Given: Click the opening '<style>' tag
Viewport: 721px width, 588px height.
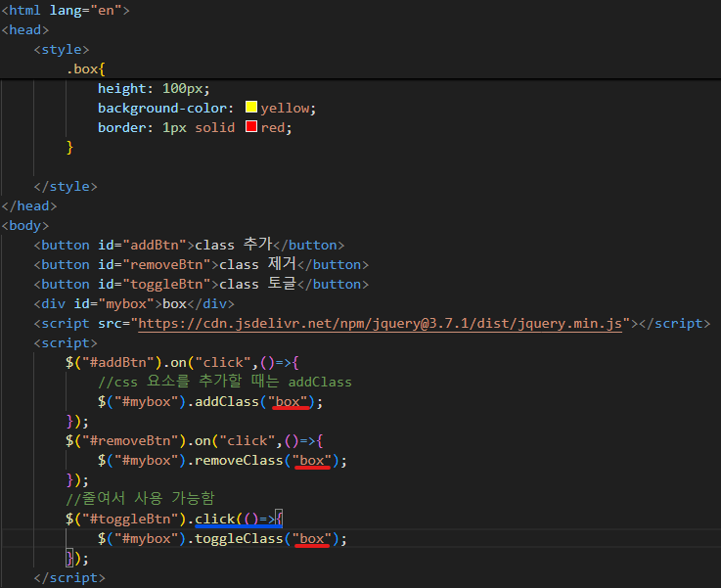Looking at the screenshot, I should [62, 50].
